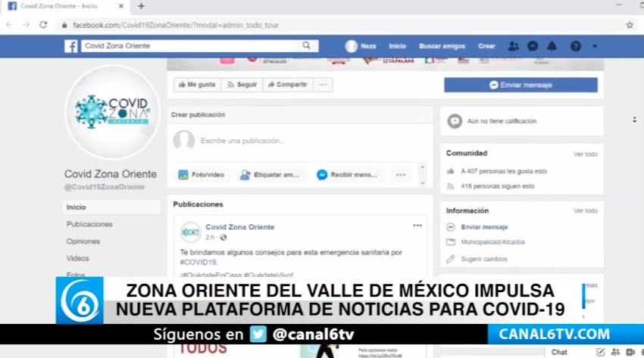
Task: Open the help question mark icon
Action: [575, 46]
